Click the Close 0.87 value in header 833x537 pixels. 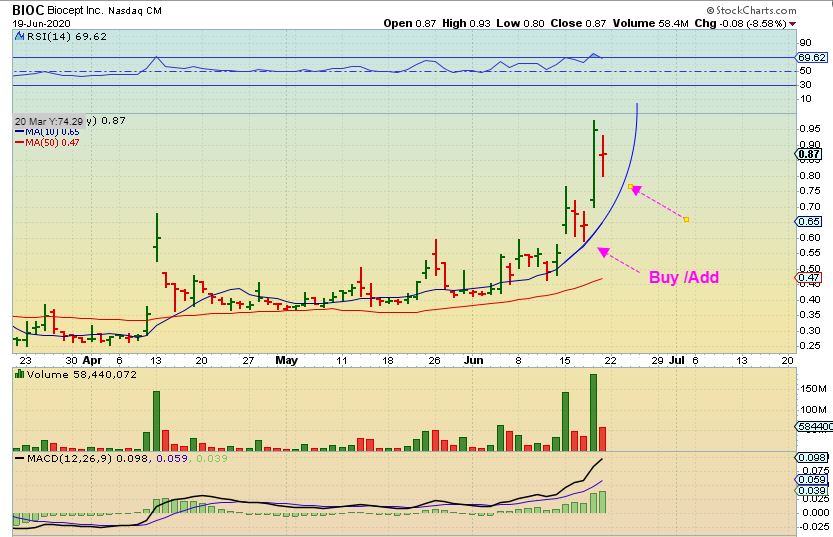[578, 23]
